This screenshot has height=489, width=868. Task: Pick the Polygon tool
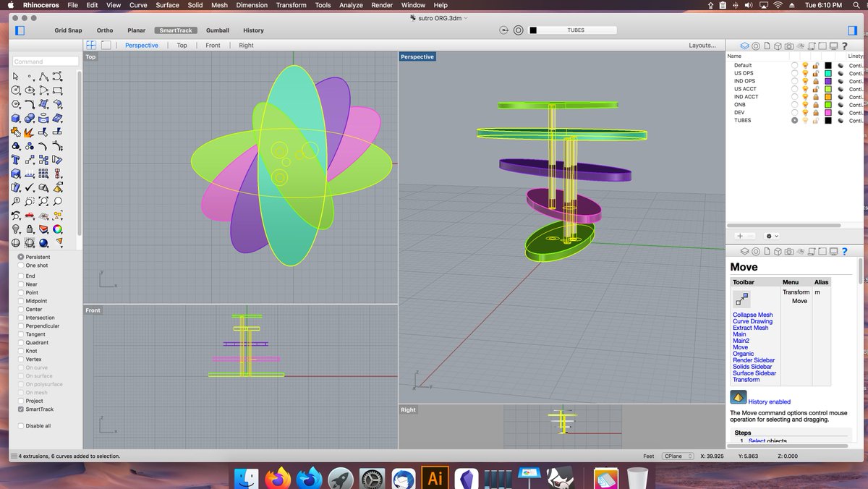(x=16, y=103)
